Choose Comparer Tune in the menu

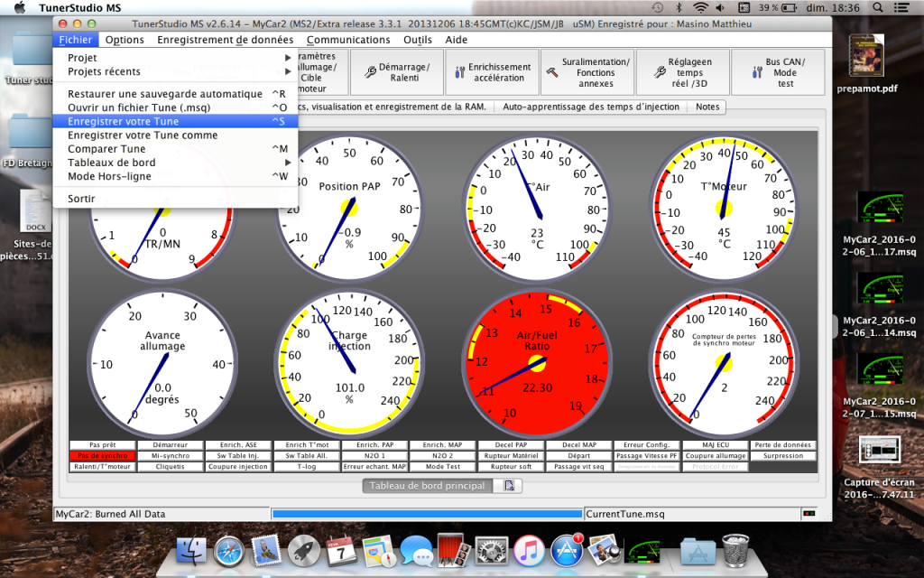[x=175, y=149]
